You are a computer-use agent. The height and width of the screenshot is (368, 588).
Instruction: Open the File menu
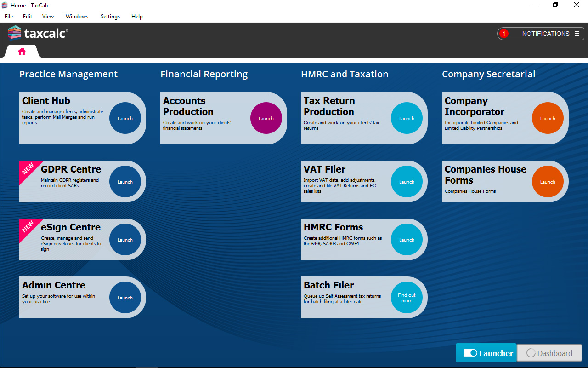pos(9,17)
